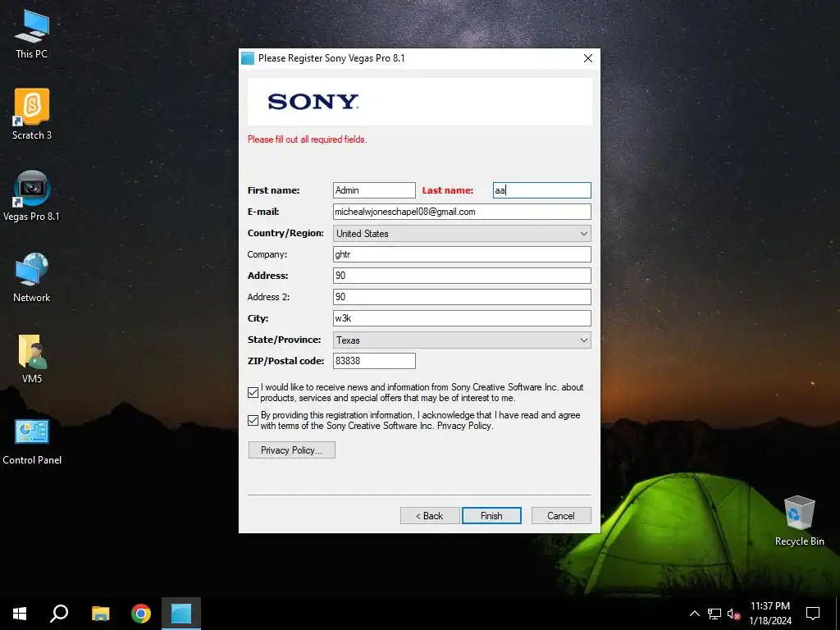
Task: Select the Recycle Bin icon
Action: coord(799,521)
